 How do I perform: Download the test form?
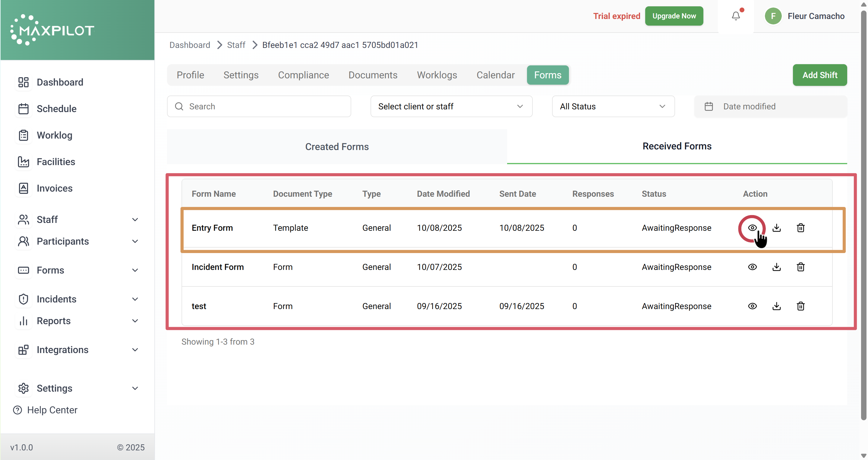(x=776, y=306)
